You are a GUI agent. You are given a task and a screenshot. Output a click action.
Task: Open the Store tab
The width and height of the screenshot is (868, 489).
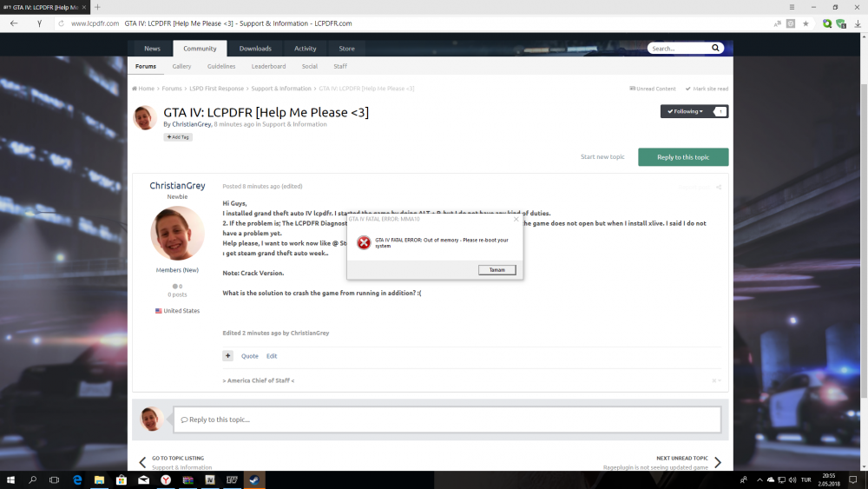tap(346, 49)
